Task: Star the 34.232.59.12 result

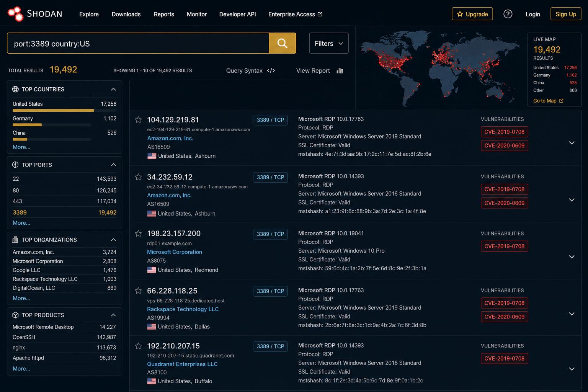Action: 138,177
